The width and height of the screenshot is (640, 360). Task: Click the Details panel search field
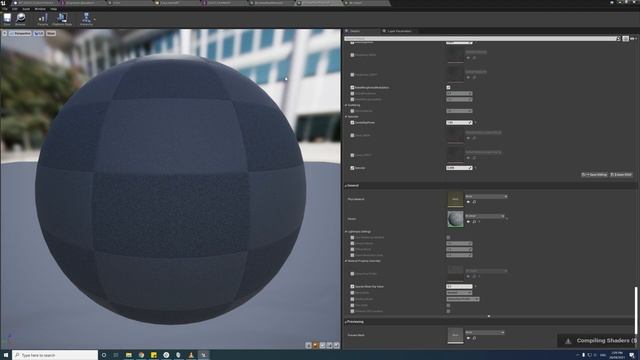[x=480, y=39]
